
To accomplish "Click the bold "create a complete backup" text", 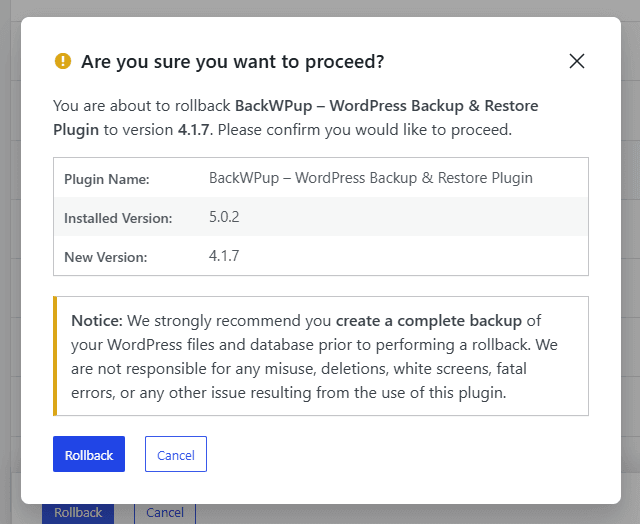I will tap(428, 321).
